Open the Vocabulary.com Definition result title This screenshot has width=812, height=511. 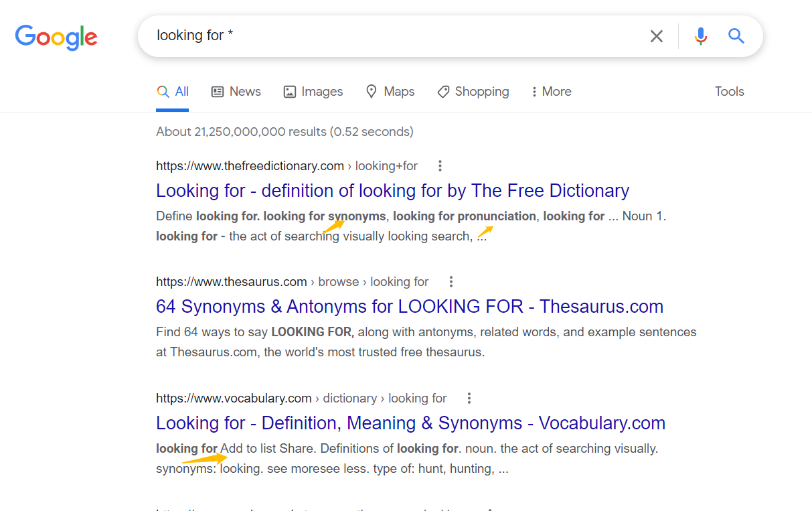pos(411,423)
